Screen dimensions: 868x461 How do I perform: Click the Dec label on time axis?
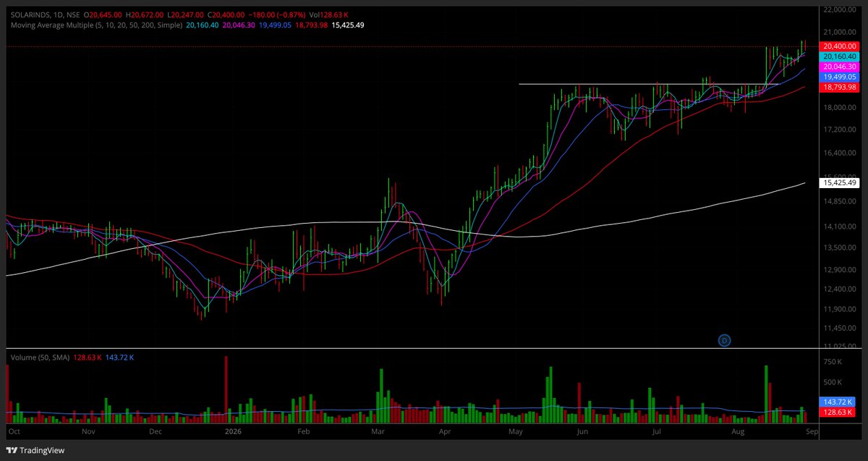(156, 431)
